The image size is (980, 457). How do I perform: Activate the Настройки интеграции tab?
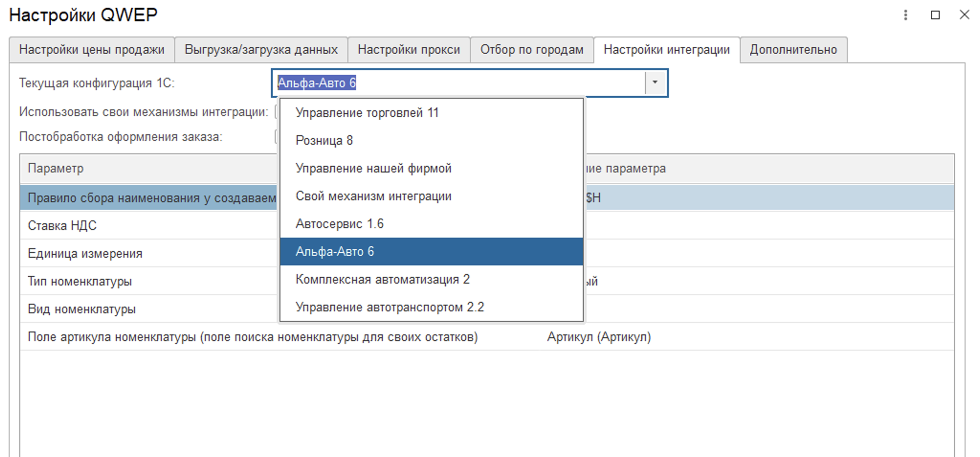(x=667, y=50)
